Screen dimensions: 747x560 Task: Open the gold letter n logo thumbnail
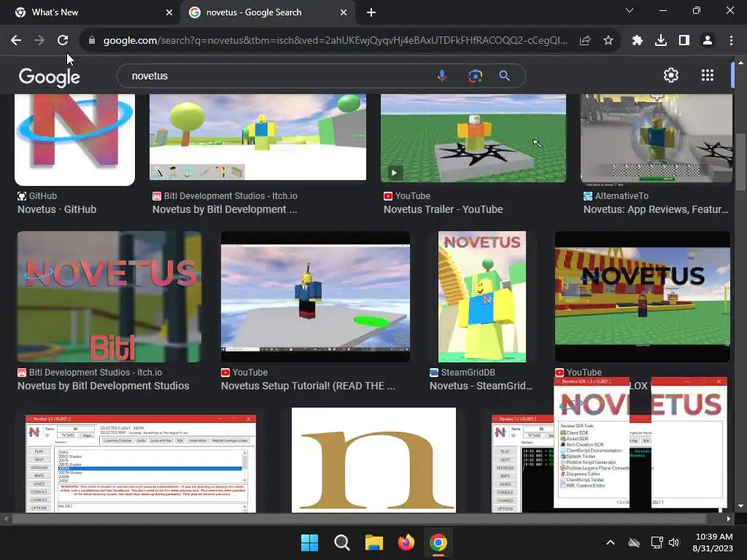(373, 460)
